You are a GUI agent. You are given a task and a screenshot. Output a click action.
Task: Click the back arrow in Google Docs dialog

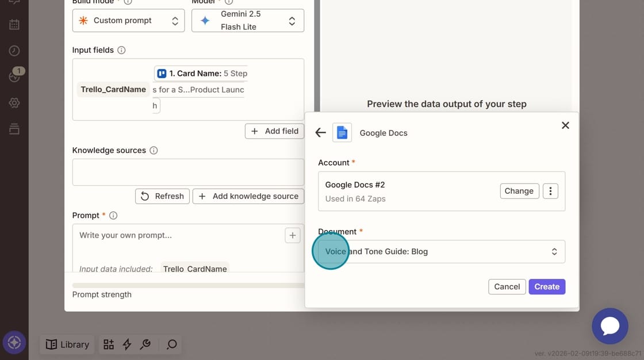pos(321,133)
